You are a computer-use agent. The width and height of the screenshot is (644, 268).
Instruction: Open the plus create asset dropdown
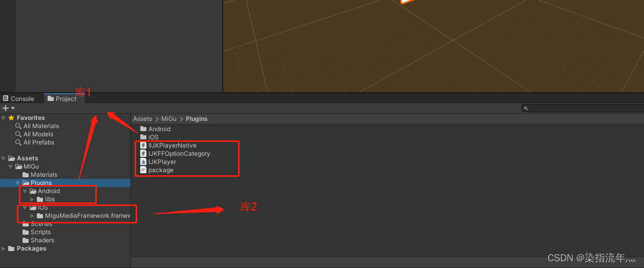pos(8,108)
